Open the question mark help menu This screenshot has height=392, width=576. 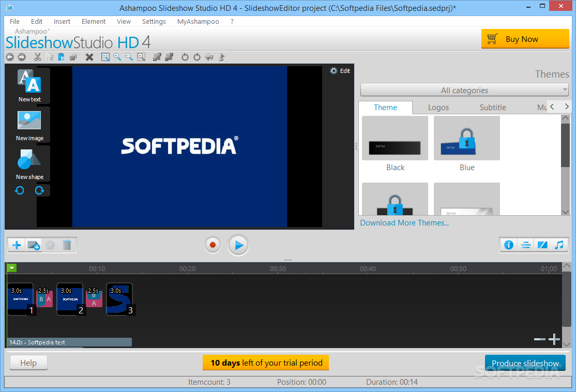click(232, 22)
